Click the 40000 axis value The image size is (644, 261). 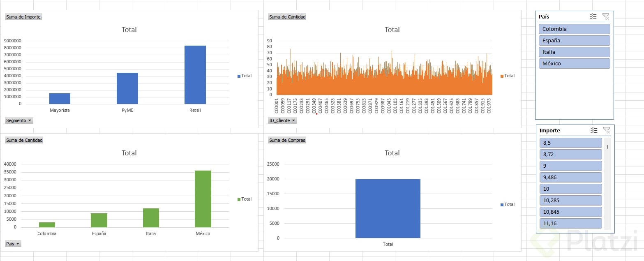(10, 164)
